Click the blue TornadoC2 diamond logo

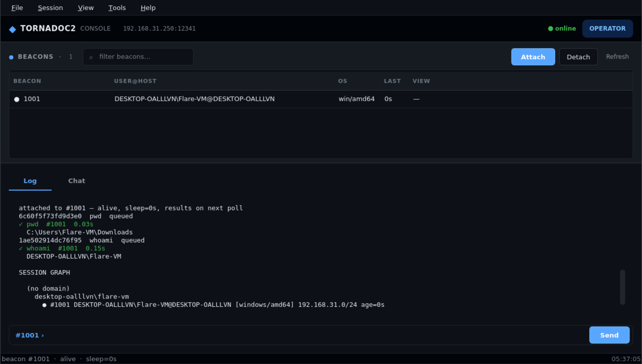[x=12, y=29]
